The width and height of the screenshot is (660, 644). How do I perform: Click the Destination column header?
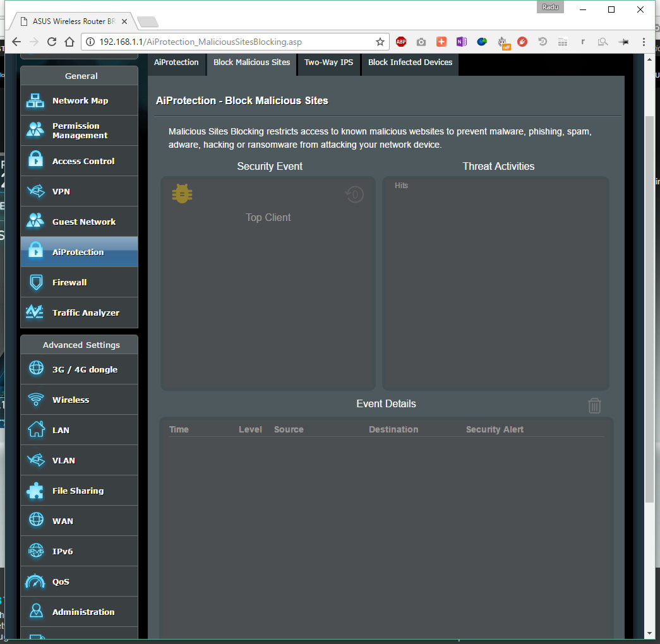point(393,429)
